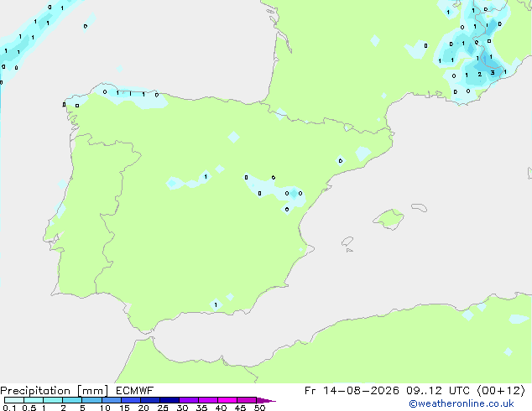Viewport: 532px width, 411px height.
Task: Click the 40–45 mm magenta legend box
Action: pos(227,400)
